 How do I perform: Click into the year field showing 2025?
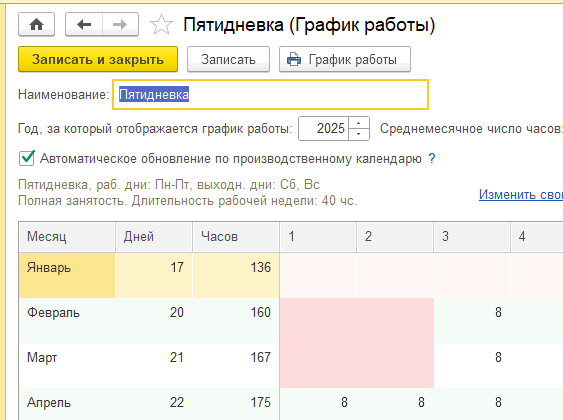(324, 128)
